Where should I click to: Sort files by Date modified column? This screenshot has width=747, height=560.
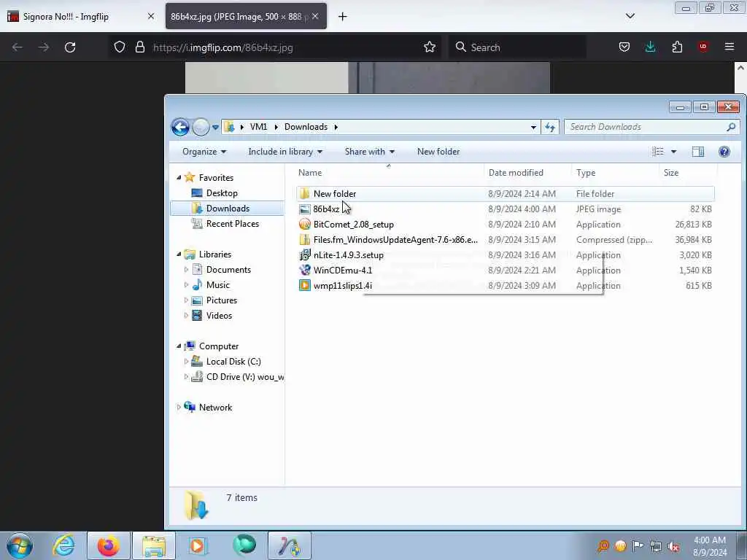pos(527,172)
